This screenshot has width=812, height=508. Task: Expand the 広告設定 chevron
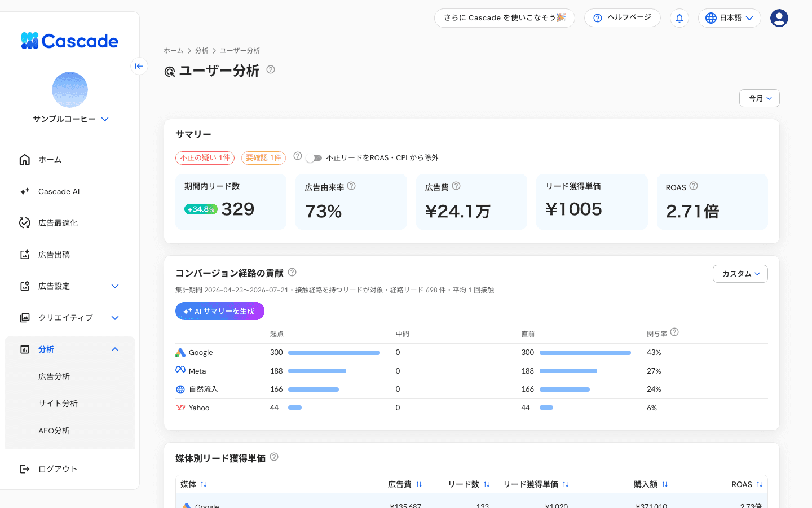click(x=115, y=286)
